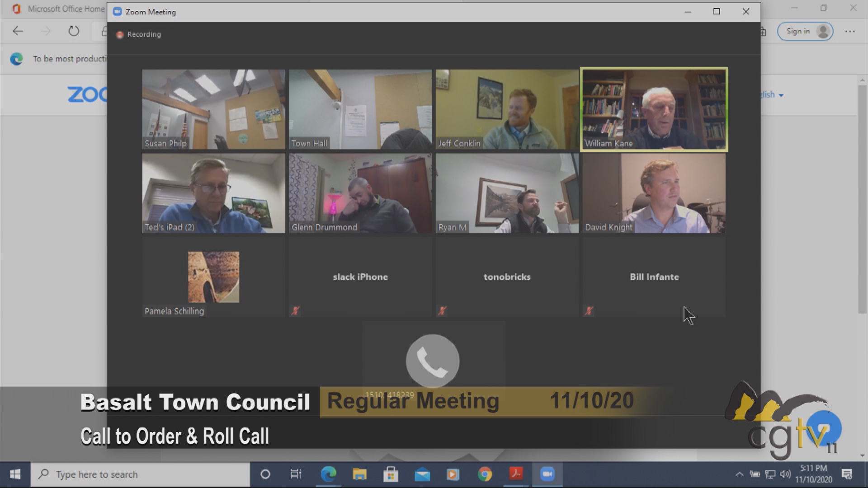The image size is (868, 488).
Task: Click the Edge logo in the notification bar
Action: (17, 59)
